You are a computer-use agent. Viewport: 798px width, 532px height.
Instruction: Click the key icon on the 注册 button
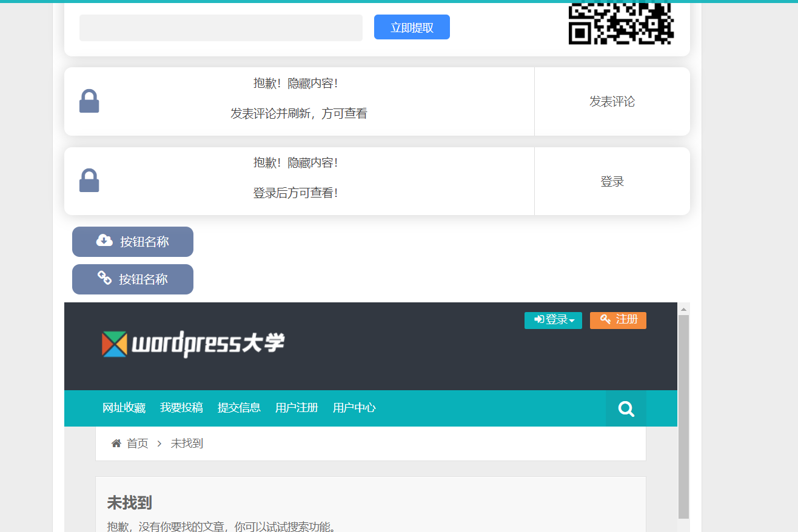605,320
